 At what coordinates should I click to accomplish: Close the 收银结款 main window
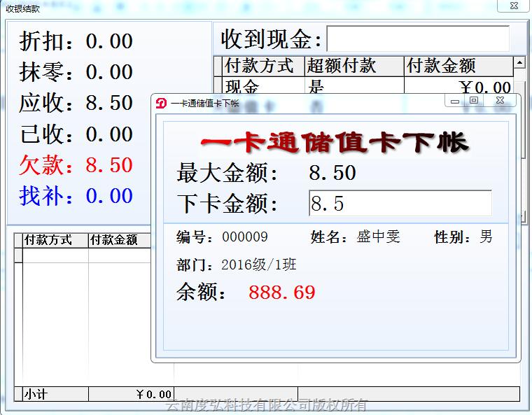tap(512, 6)
